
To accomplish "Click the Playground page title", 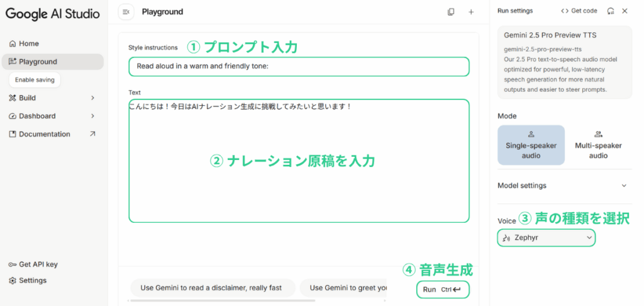I will [163, 12].
